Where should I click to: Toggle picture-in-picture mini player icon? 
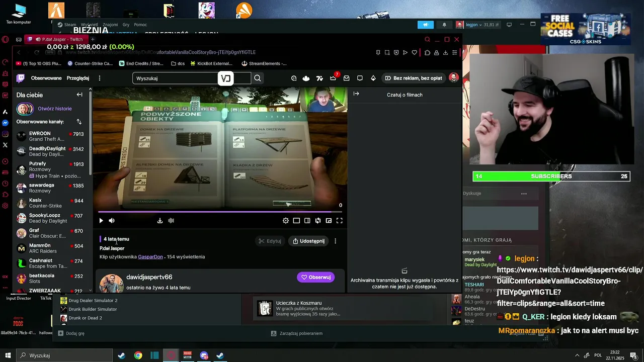(x=329, y=220)
